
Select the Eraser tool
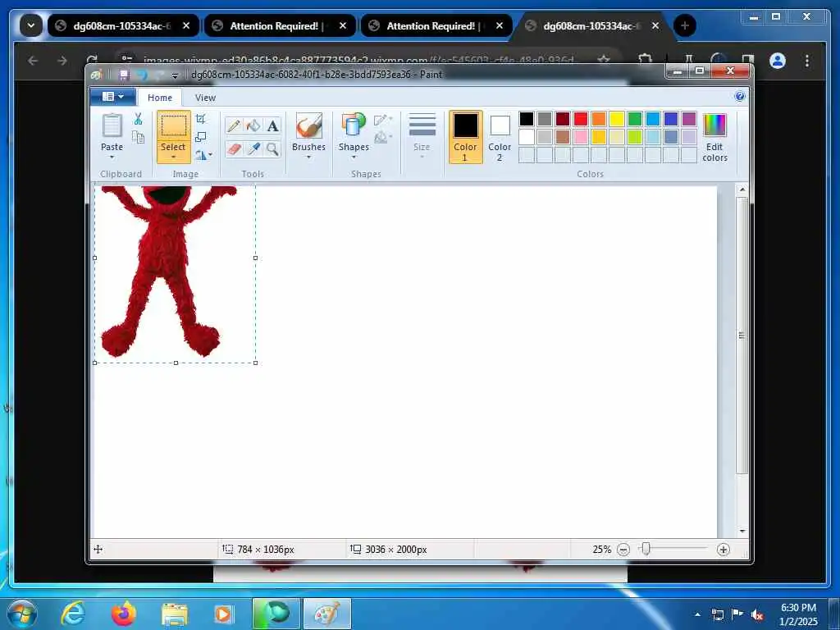coord(234,148)
